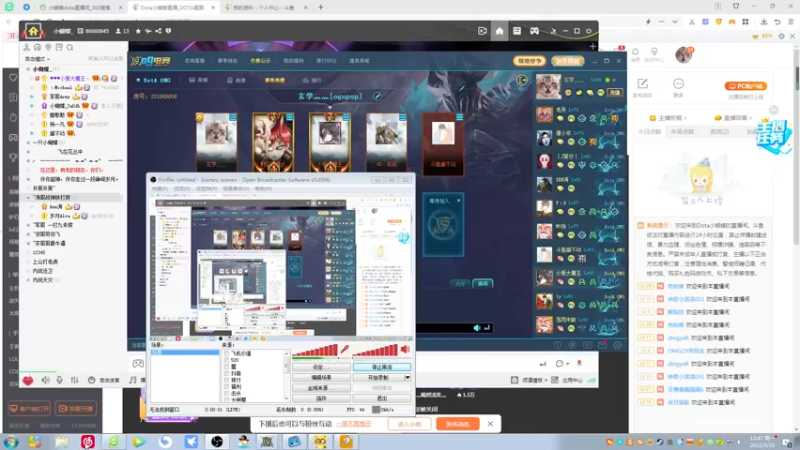Click the red-haired character player card
This screenshot has height=450, width=800.
tap(273, 142)
